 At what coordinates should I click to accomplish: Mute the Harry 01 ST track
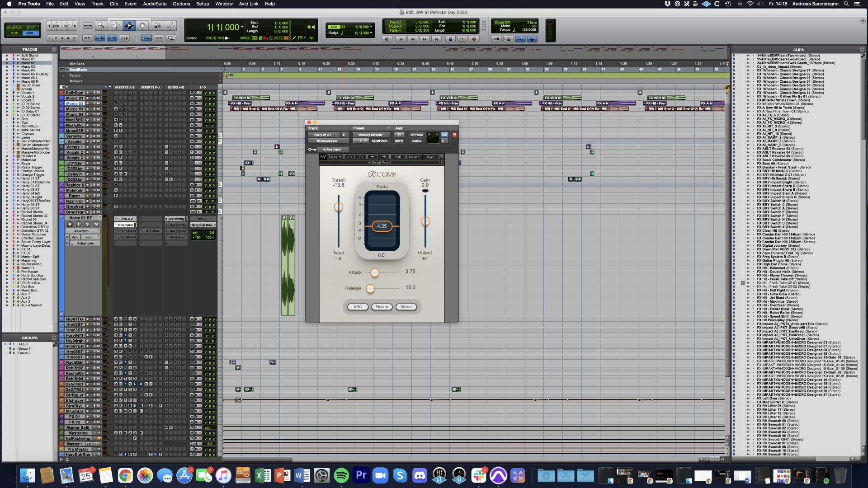(x=96, y=224)
